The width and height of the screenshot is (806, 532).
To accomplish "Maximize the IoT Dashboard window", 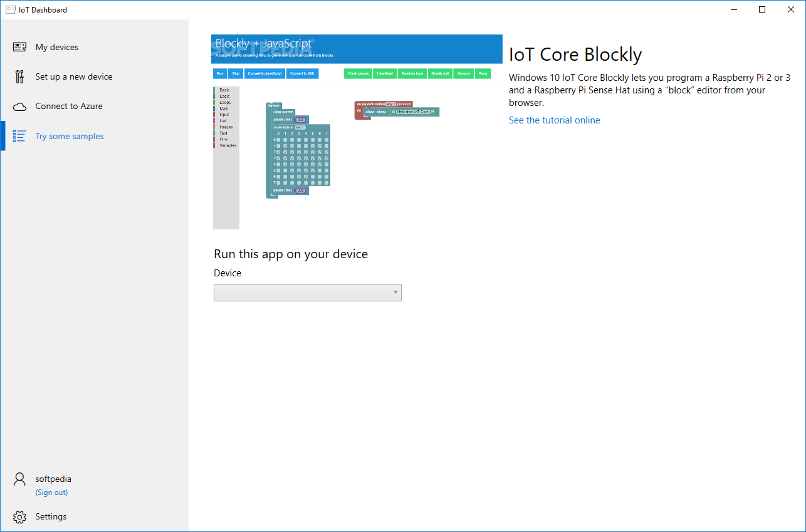I will coord(762,9).
